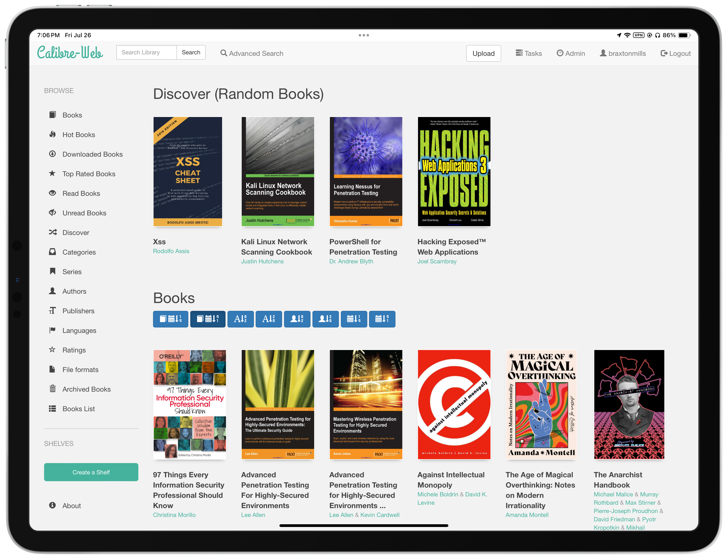Viewport: 728px width, 560px height.
Task: Open author link Christina Morillo
Action: point(174,515)
